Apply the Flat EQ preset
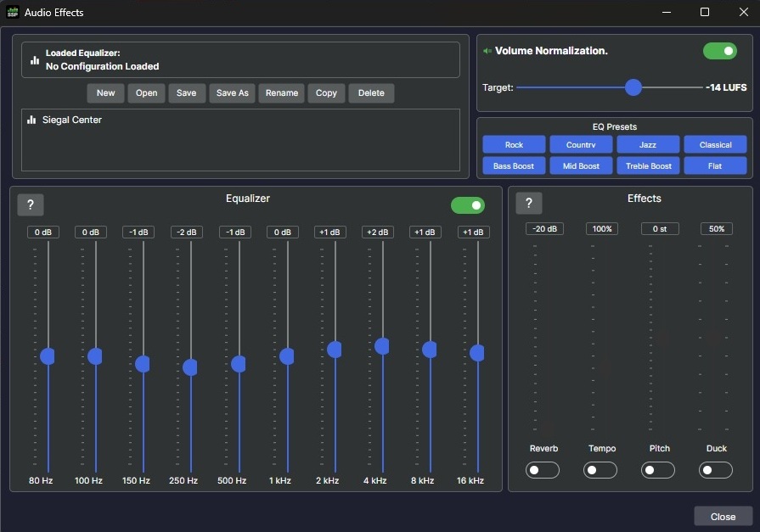 (715, 165)
